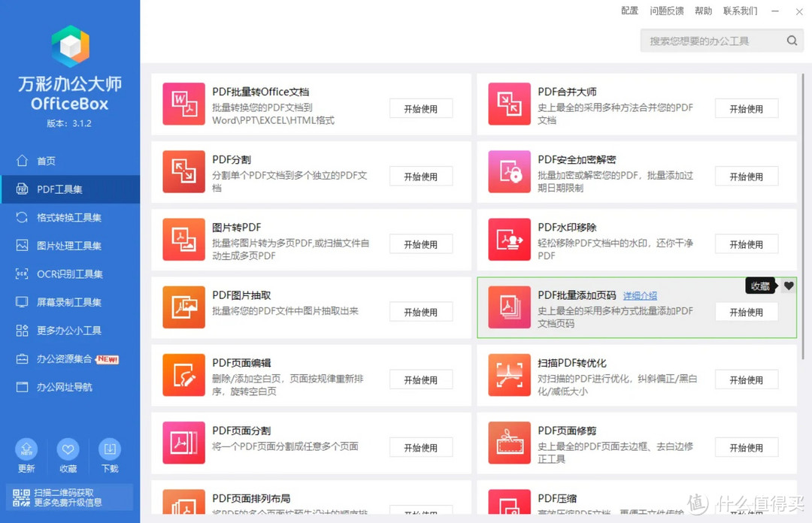The height and width of the screenshot is (523, 812).
Task: Open the 详细介绍 link for PDF批量添加页码
Action: pos(640,295)
